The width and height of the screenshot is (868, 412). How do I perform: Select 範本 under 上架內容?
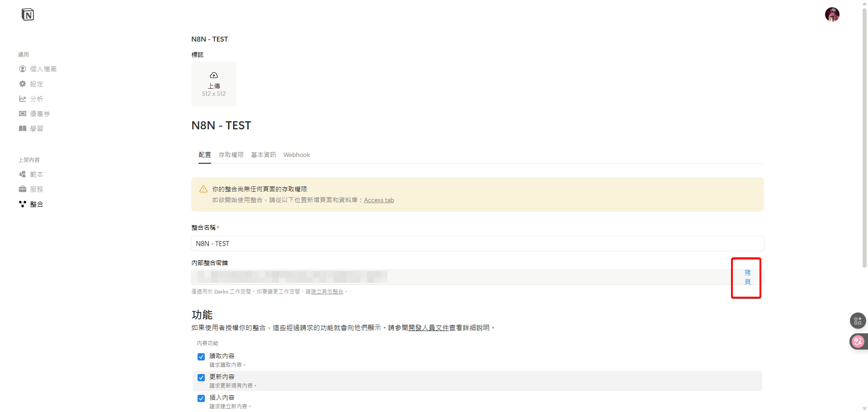[x=37, y=174]
